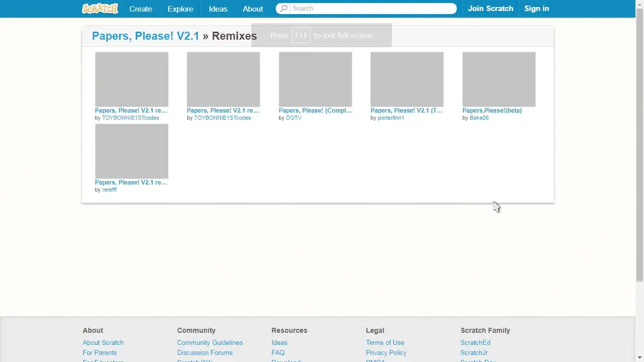Go back to Papers, Please! V2.1 project
This screenshot has height=362, width=644.
(145, 36)
